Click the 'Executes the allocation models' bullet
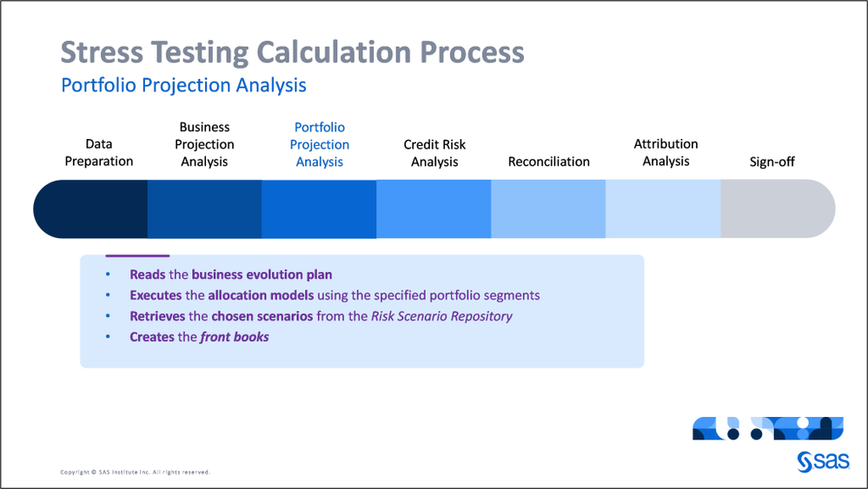 [335, 295]
